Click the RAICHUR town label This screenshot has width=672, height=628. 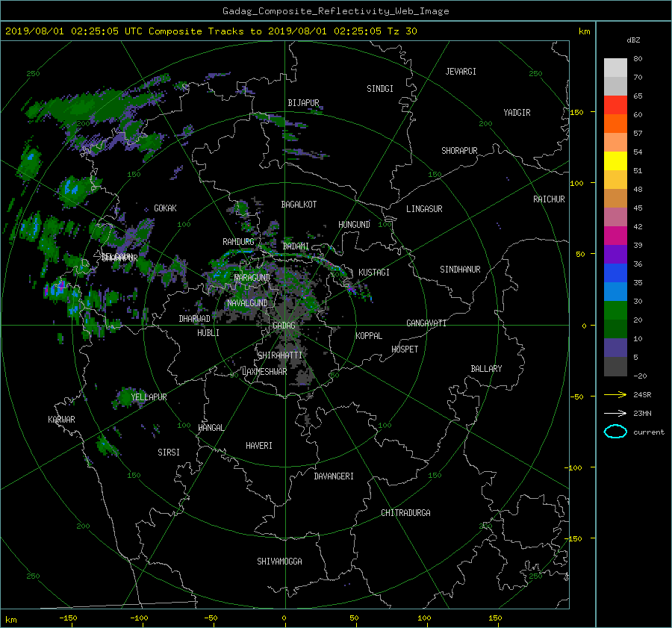549,199
